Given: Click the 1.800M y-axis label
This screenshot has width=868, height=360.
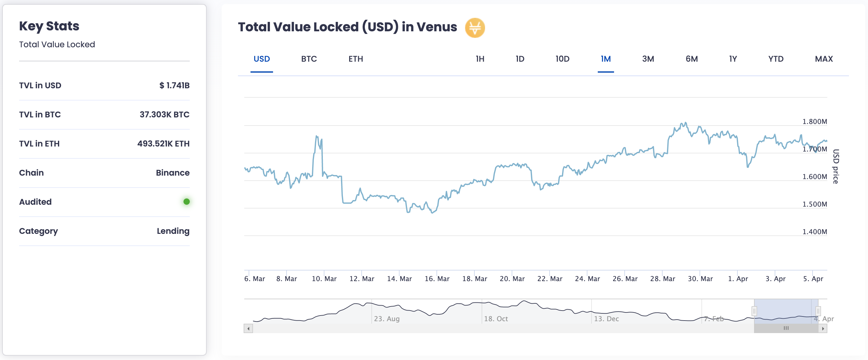Looking at the screenshot, I should (814, 121).
